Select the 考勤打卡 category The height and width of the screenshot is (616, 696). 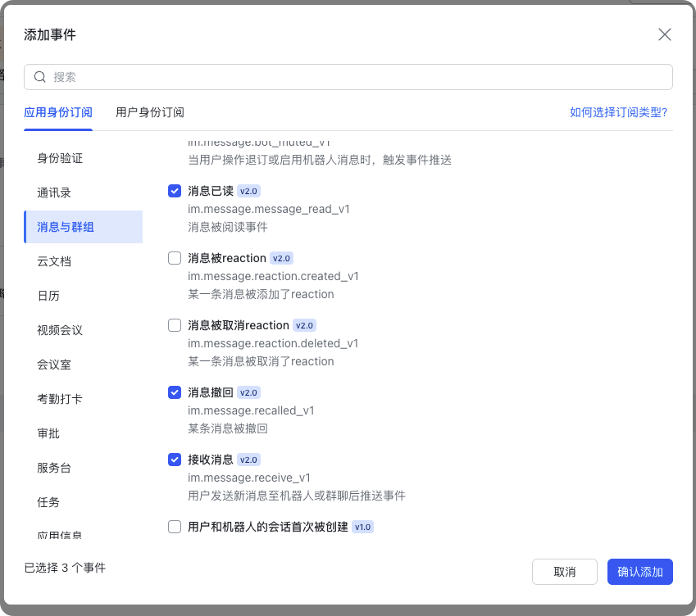[x=60, y=399]
